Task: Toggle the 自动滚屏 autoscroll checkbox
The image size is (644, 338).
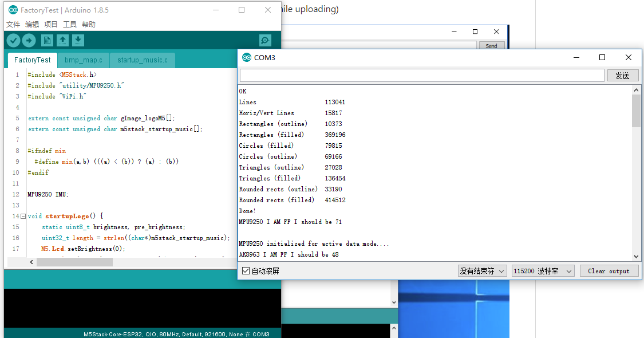Action: click(246, 271)
